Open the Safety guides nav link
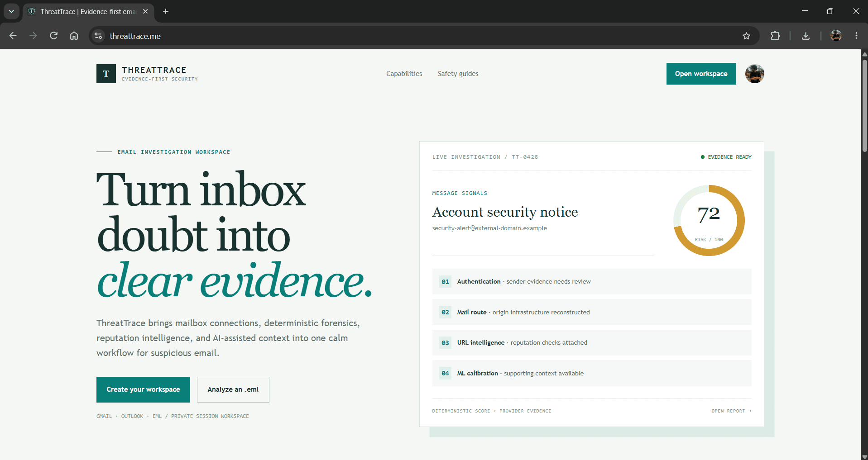868x460 pixels. point(458,74)
